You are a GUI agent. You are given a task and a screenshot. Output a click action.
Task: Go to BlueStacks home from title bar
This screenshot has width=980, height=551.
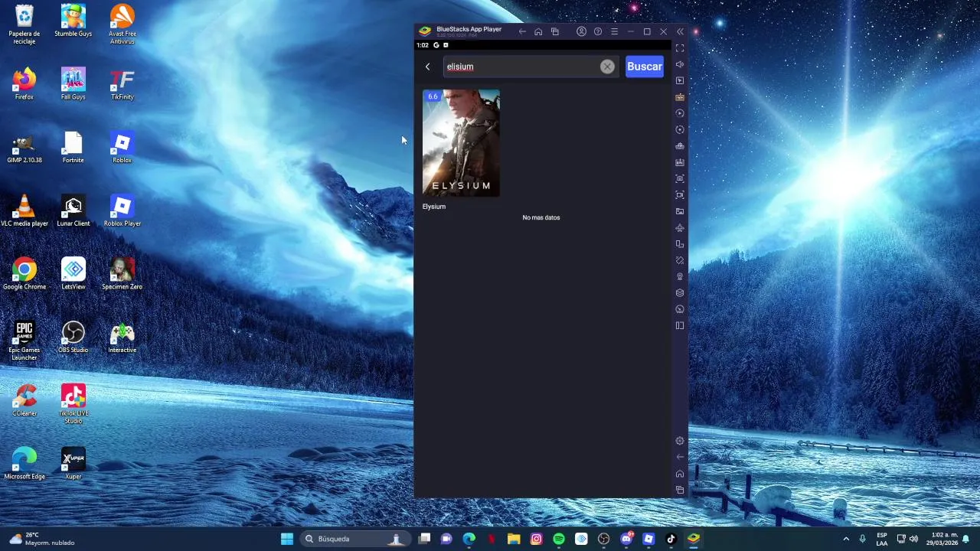tap(538, 31)
